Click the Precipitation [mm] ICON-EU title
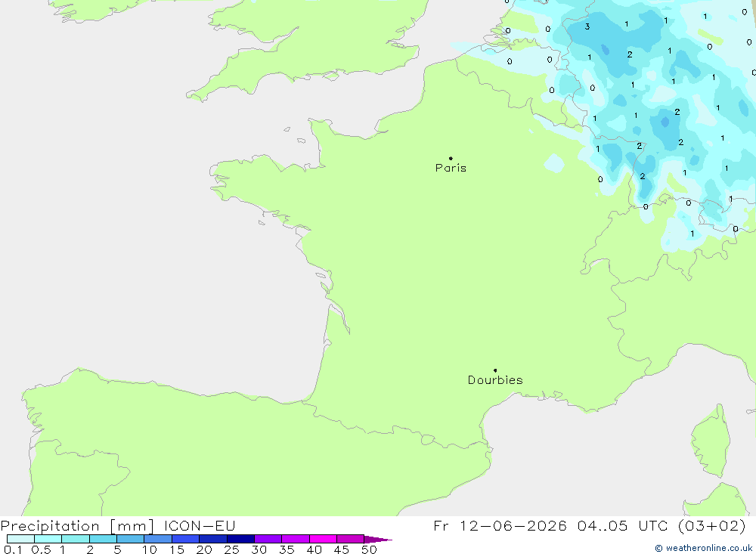756x554 pixels. click(118, 525)
